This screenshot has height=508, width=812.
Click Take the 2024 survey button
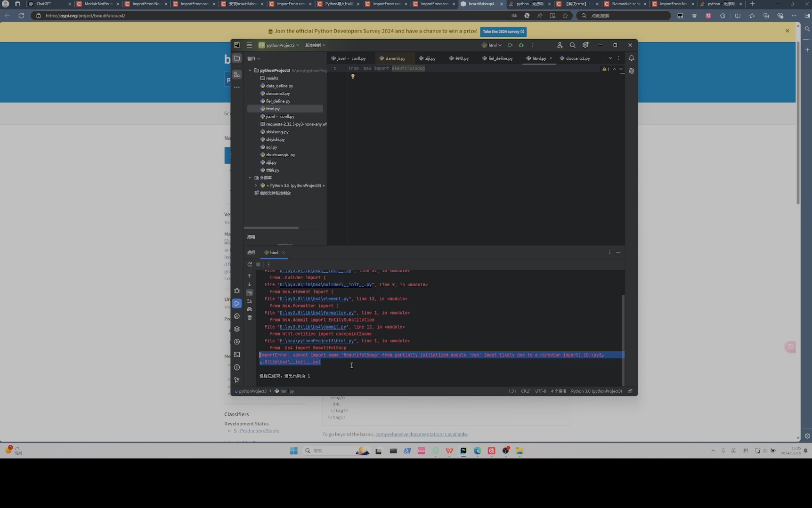pyautogui.click(x=503, y=32)
